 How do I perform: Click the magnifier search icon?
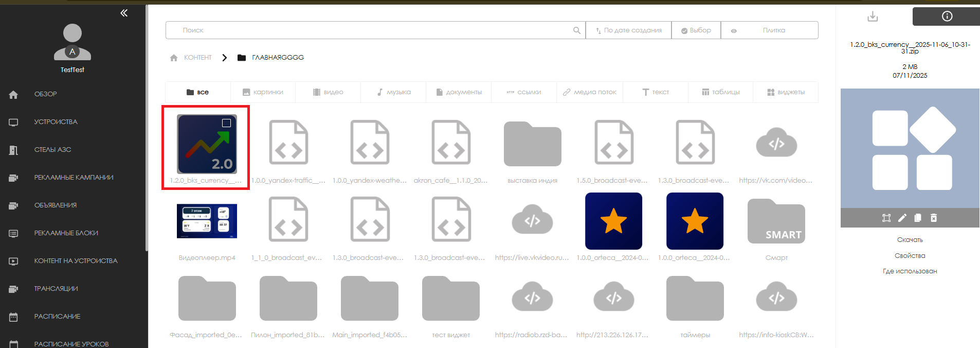point(577,30)
